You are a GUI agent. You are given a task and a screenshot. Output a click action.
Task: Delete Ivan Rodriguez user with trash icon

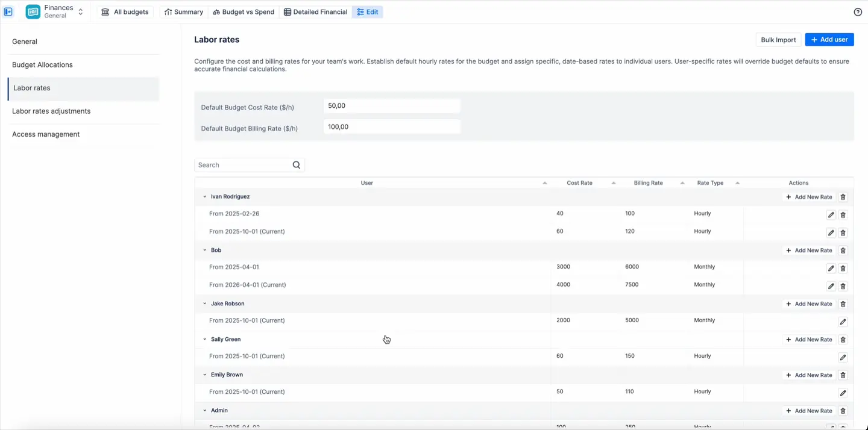click(843, 197)
